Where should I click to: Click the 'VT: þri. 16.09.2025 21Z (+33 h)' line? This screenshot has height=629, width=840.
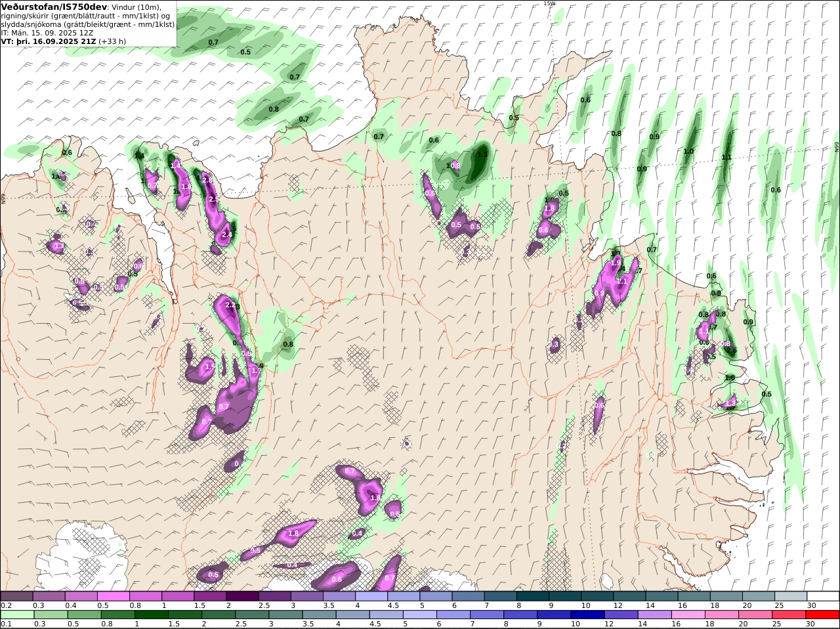64,41
